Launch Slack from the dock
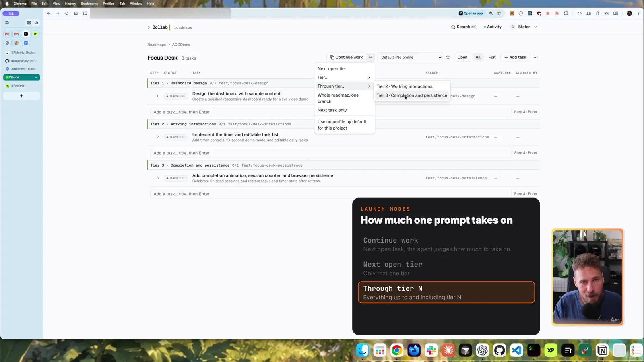The image size is (644, 362). click(x=431, y=350)
